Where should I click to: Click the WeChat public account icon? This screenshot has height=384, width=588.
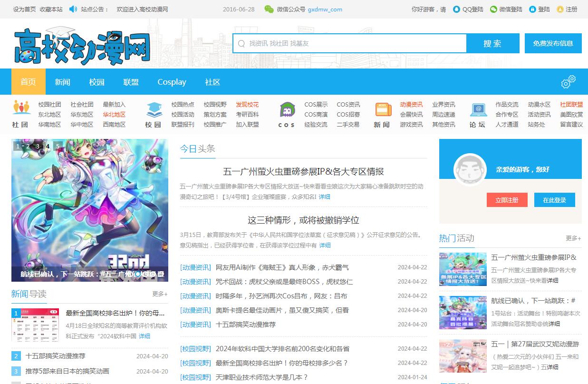269,9
